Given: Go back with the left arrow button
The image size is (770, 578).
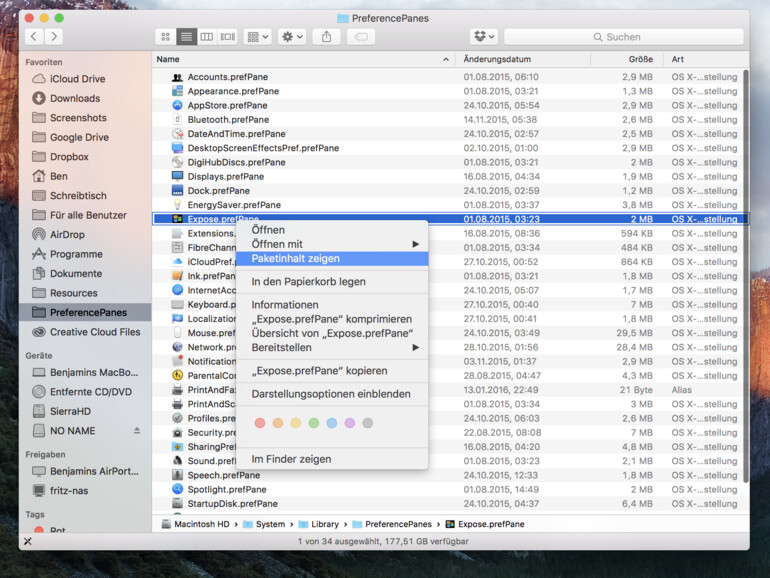Looking at the screenshot, I should tap(34, 37).
